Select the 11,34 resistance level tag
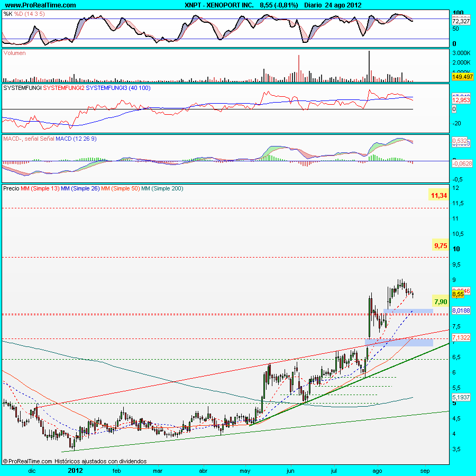476x476 pixels. [x=438, y=196]
